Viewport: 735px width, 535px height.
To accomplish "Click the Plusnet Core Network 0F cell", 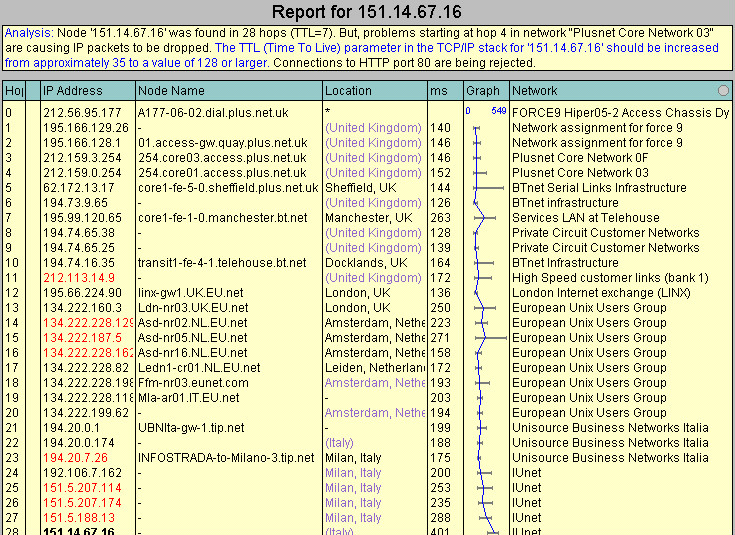I will coord(580,158).
